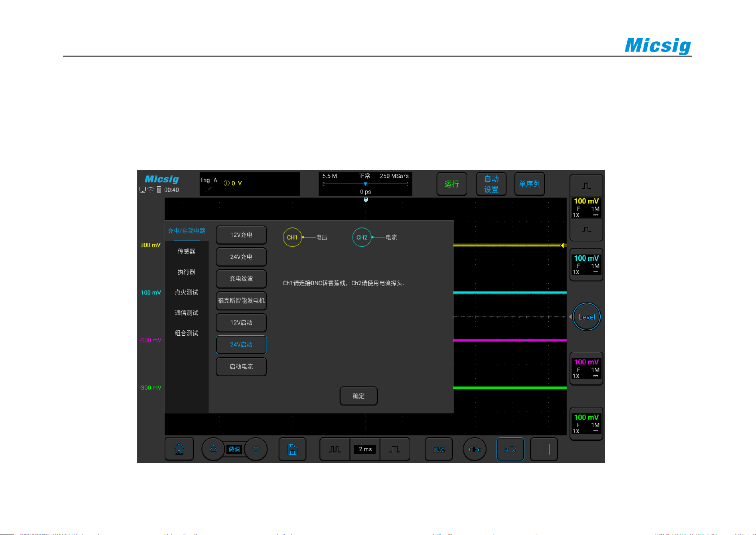Tap the yellow channel 1 ground arrow marker
This screenshot has width=756, height=535.
(563, 245)
